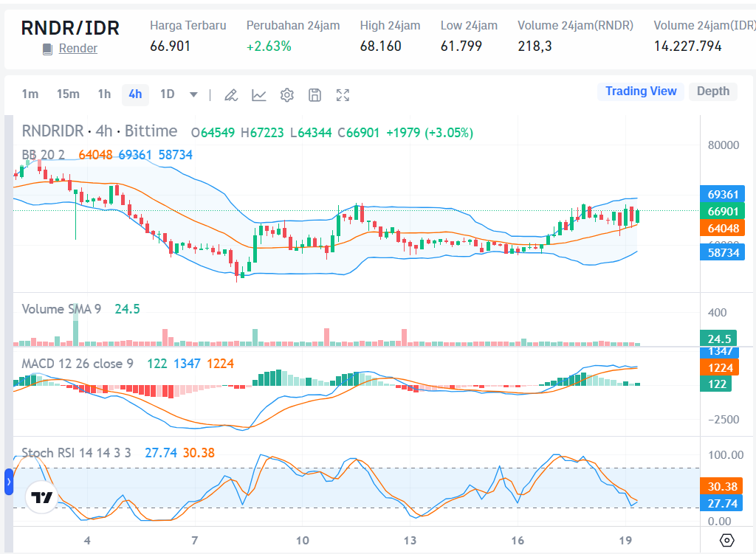
Task: Click the RNDR/IDR pair title
Action: [x=70, y=28]
